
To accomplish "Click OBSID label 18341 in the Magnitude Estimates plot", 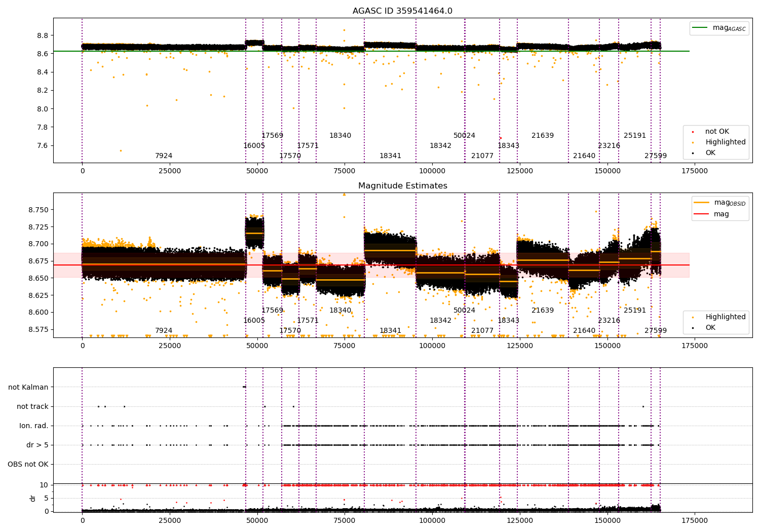I will click(390, 331).
